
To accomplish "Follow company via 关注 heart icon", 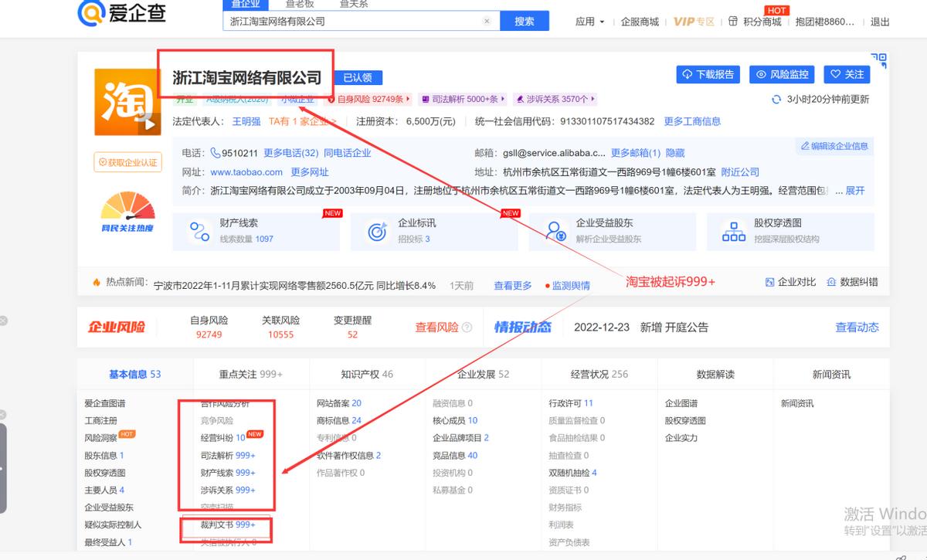I will [x=834, y=74].
